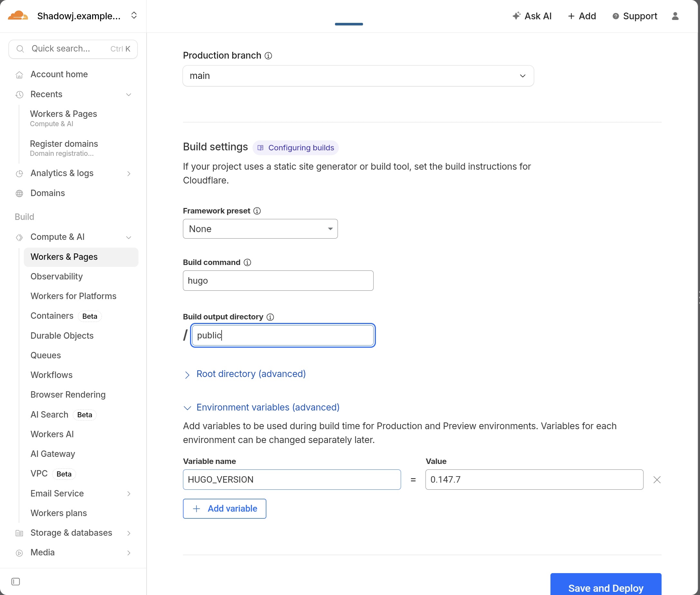Click the Production branch info icon
The width and height of the screenshot is (700, 595).
click(x=268, y=56)
